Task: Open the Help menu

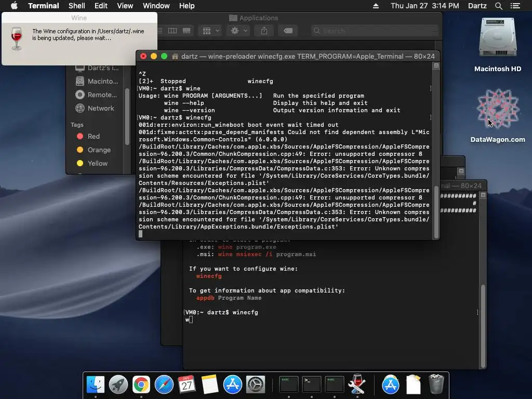Action: 187,6
